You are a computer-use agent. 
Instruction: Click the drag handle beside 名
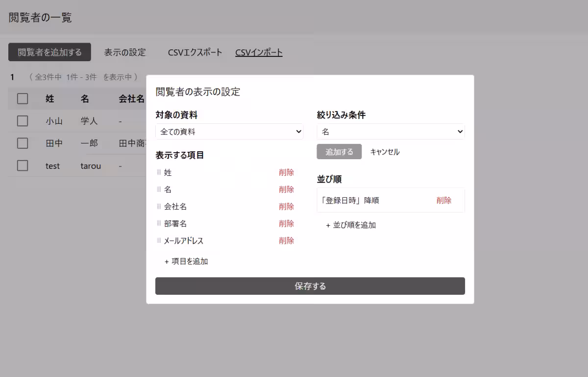pos(158,189)
